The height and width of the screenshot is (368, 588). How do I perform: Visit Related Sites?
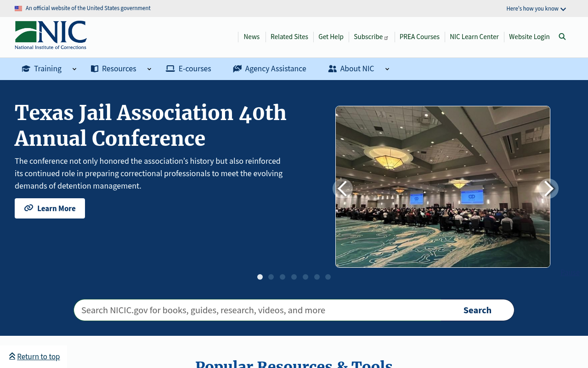(x=289, y=37)
